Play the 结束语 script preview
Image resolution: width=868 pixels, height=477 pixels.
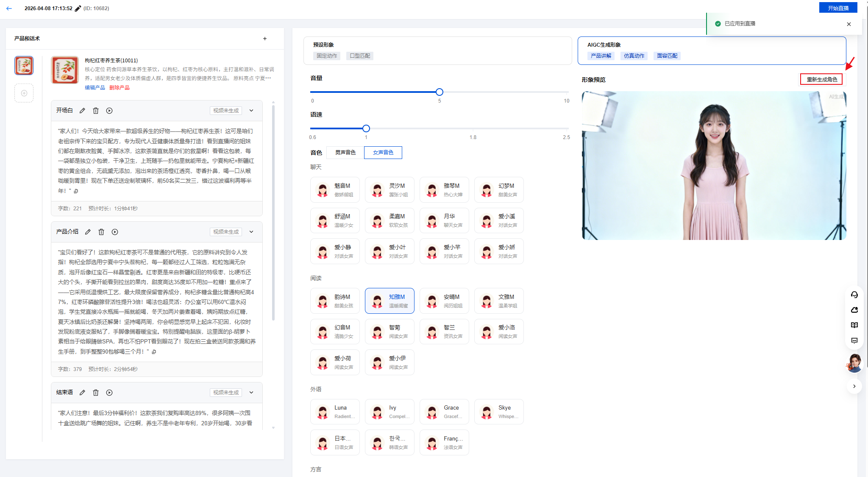point(109,393)
